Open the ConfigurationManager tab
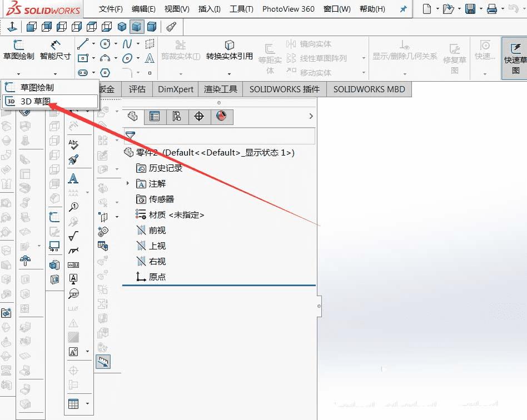 point(177,117)
